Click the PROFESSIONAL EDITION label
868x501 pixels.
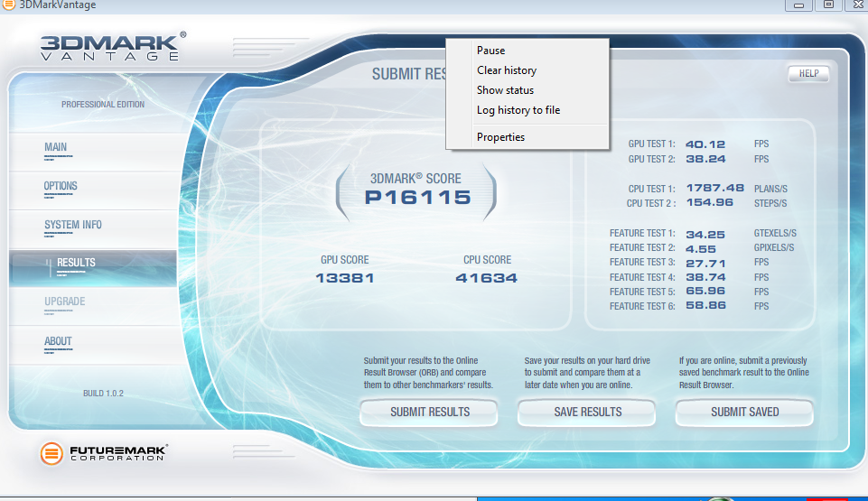[103, 105]
